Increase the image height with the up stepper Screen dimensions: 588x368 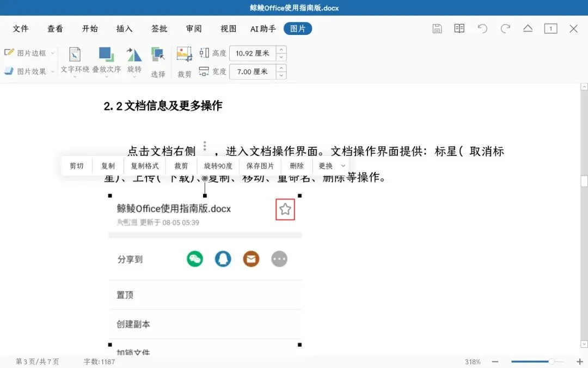[x=281, y=50]
